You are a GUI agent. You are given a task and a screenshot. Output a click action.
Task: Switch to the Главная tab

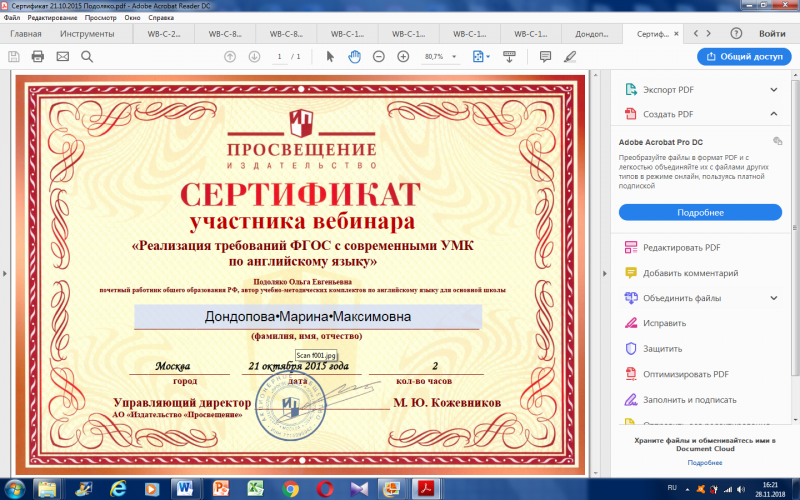pos(26,34)
